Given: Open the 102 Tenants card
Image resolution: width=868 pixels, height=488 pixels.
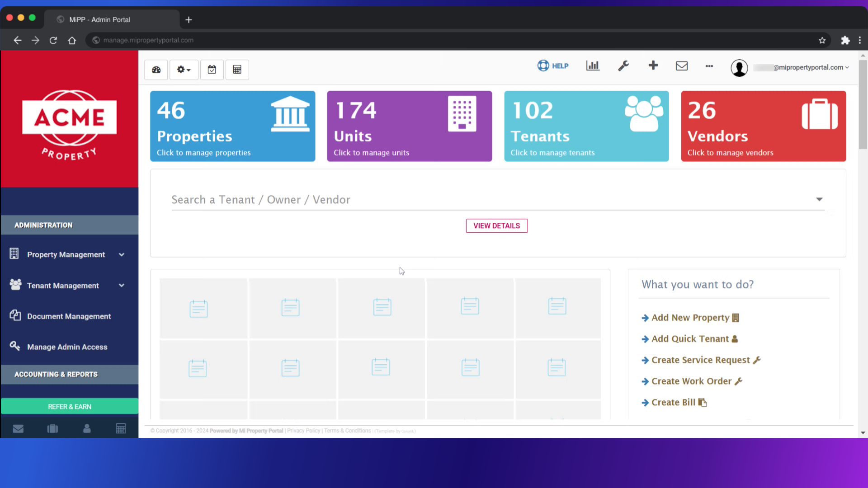Looking at the screenshot, I should point(586,126).
